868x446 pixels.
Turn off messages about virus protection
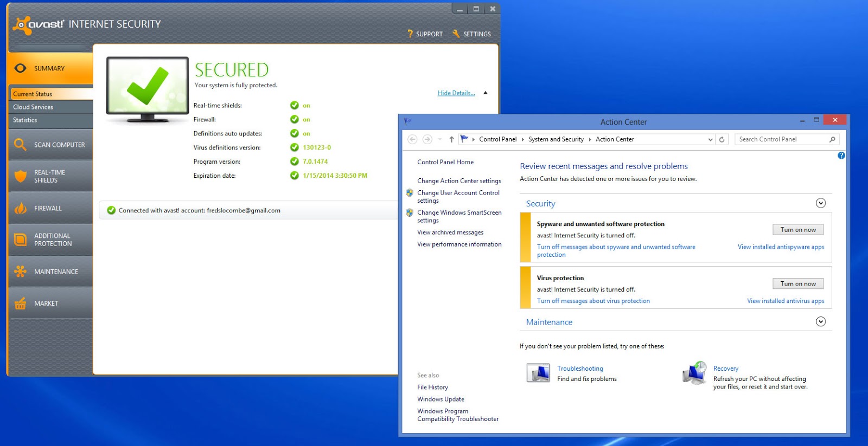593,301
